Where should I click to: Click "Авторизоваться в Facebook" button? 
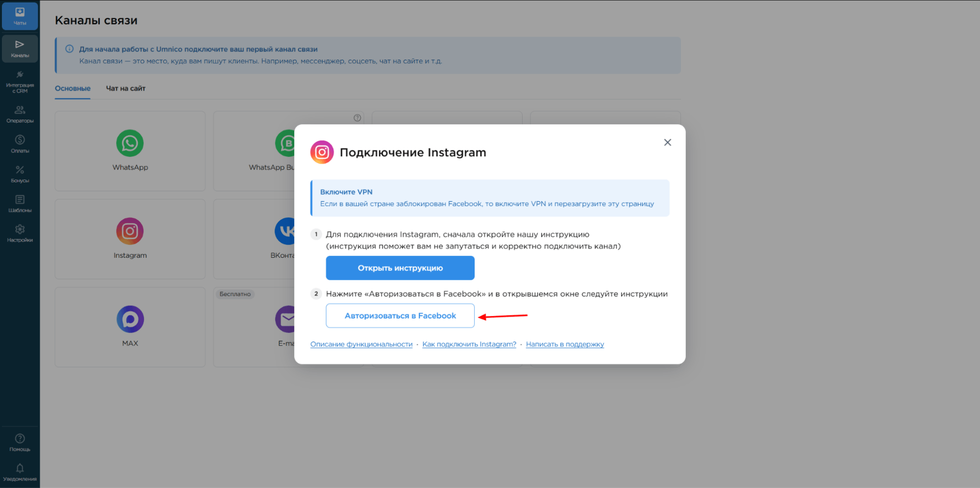pyautogui.click(x=400, y=316)
